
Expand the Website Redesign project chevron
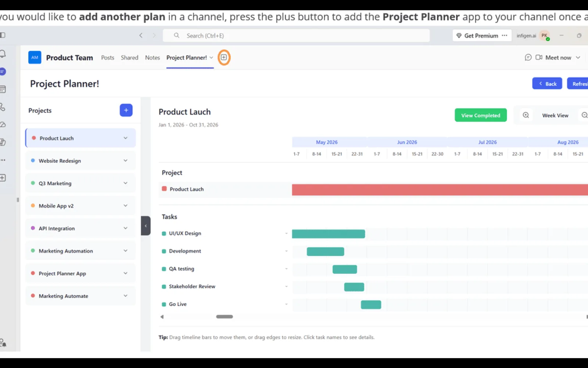tap(125, 160)
